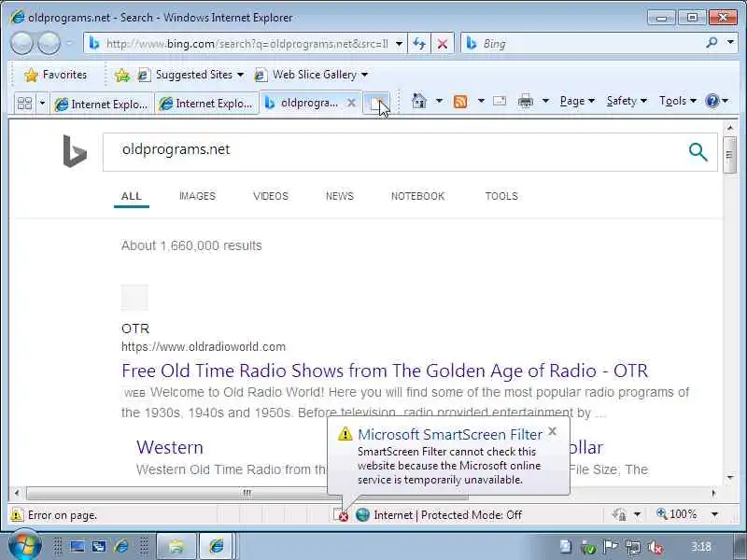The width and height of the screenshot is (747, 560).
Task: Select the oldprograms search tab
Action: pyautogui.click(x=303, y=103)
